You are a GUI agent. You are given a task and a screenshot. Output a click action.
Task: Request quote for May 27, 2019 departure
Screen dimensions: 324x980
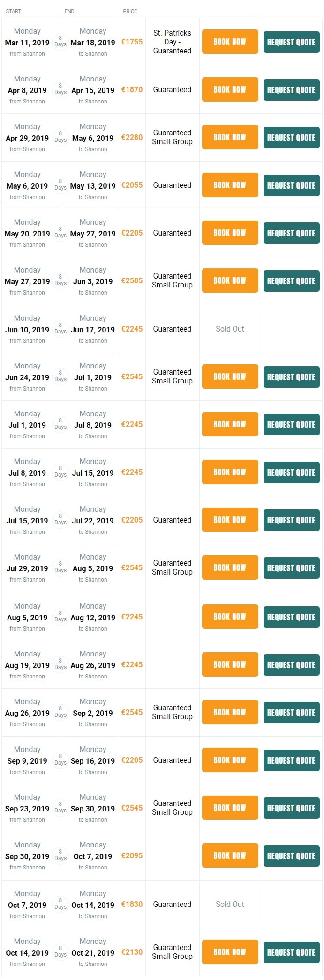coord(291,281)
